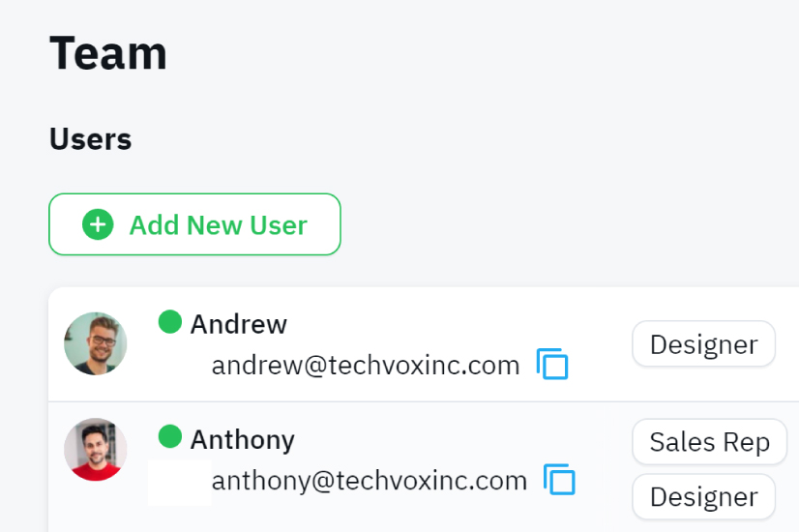The height and width of the screenshot is (532, 799).
Task: Click the andrew@techvoxinc.com email text
Action: [x=366, y=365]
